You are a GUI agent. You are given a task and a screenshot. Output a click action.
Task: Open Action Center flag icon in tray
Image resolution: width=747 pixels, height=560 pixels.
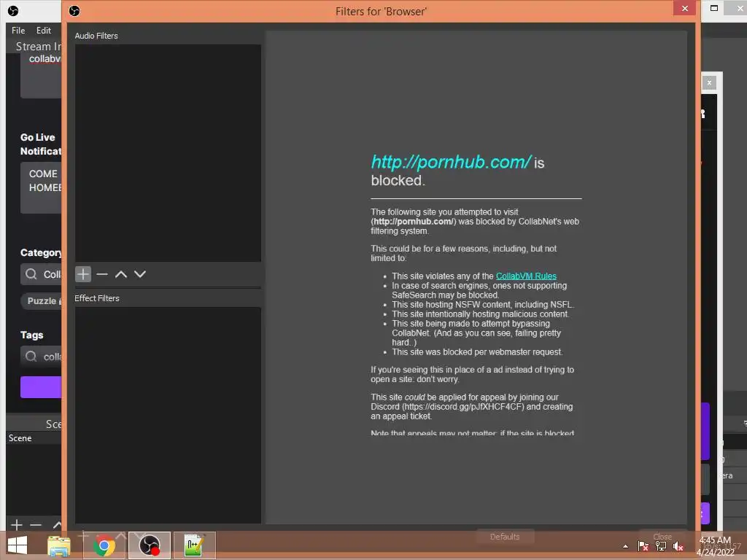[643, 546]
